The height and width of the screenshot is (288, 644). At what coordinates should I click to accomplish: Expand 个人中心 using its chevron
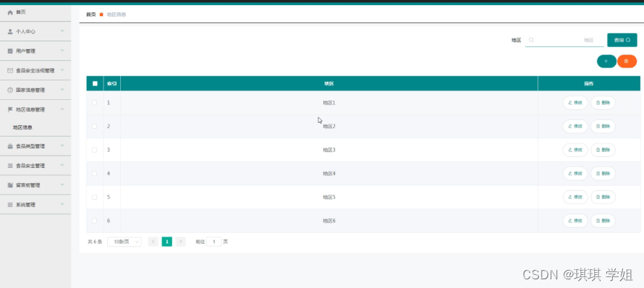coord(62,31)
